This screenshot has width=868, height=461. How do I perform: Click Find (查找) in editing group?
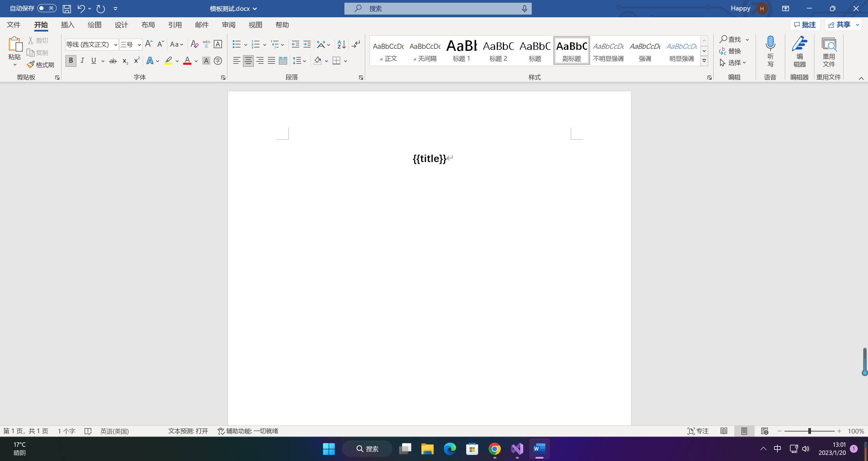tap(730, 39)
